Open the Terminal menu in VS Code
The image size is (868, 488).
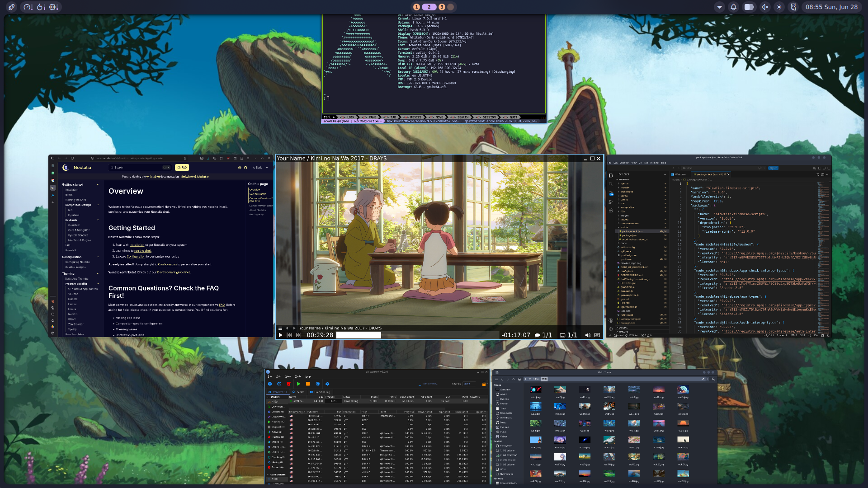pos(654,163)
